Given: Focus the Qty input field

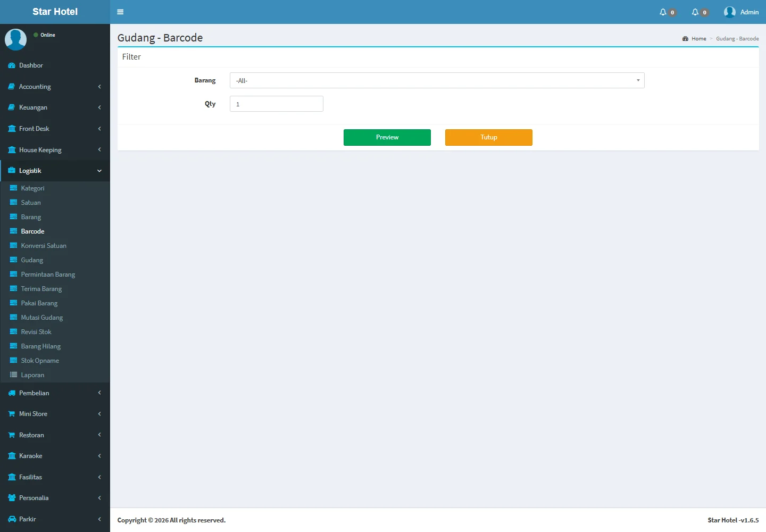Looking at the screenshot, I should click(276, 104).
